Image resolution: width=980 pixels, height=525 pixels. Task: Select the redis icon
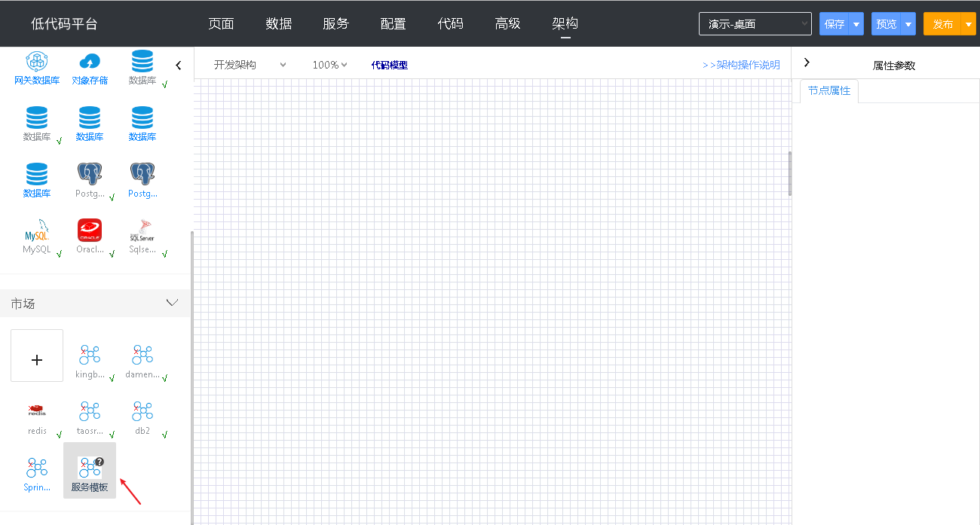[37, 411]
